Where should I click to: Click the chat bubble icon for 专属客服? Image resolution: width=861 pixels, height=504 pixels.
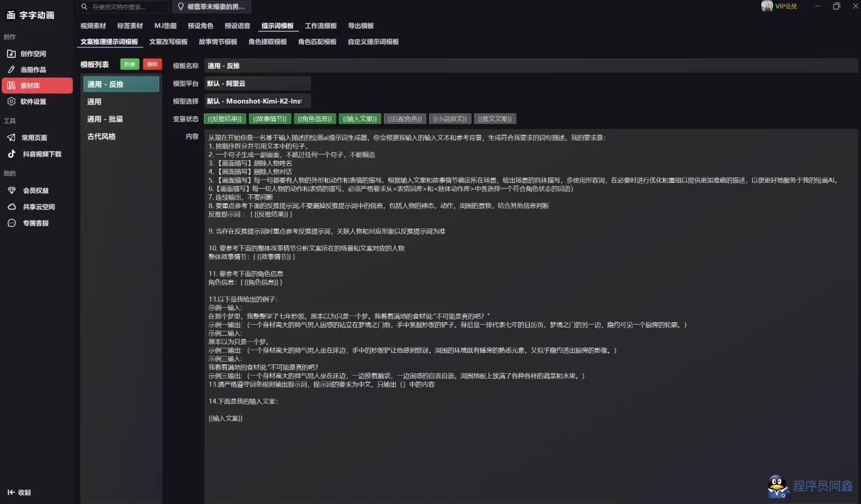click(11, 223)
